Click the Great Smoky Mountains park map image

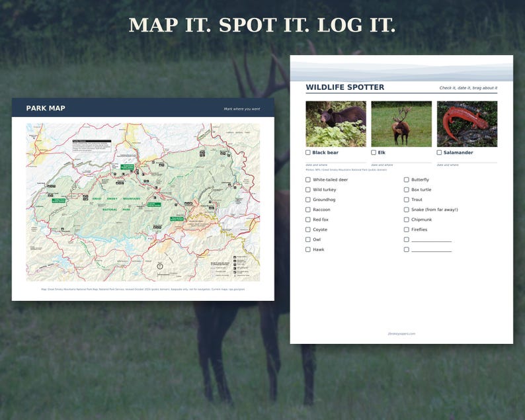pyautogui.click(x=143, y=202)
